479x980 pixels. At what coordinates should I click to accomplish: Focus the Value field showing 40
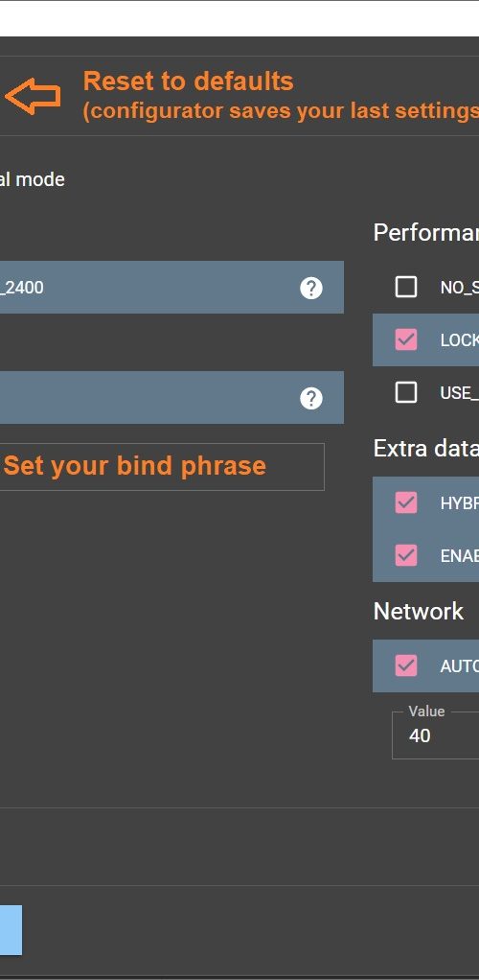pos(435,735)
